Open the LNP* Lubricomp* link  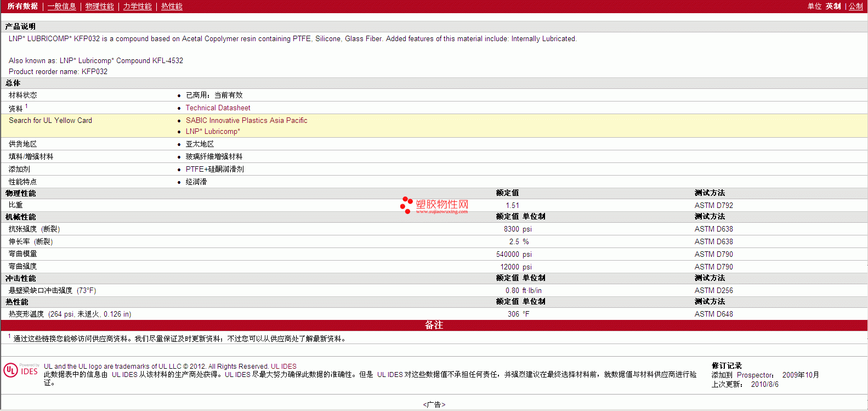click(213, 131)
